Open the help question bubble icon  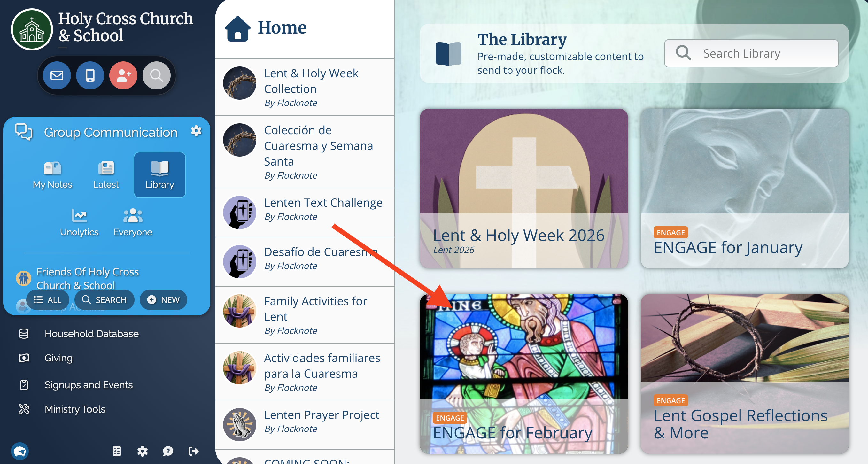tap(168, 451)
